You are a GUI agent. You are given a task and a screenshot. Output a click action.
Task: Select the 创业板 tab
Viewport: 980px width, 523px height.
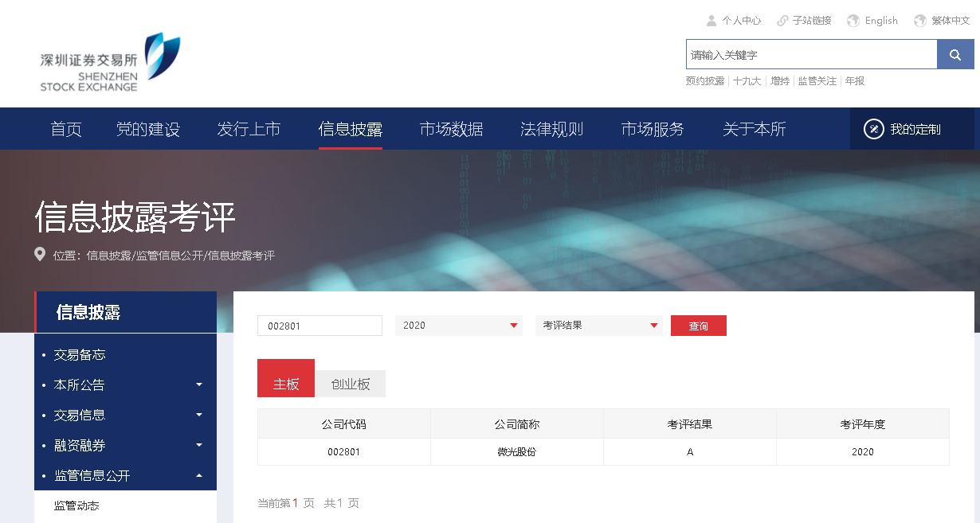(x=351, y=384)
